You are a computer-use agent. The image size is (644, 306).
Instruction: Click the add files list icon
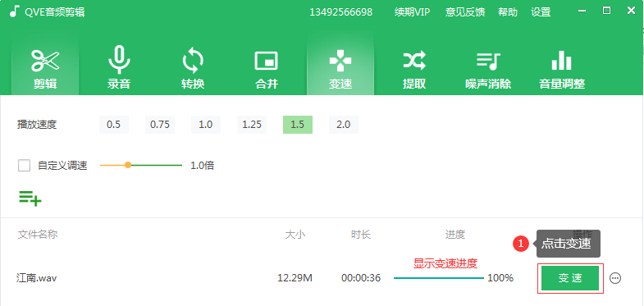point(30,199)
